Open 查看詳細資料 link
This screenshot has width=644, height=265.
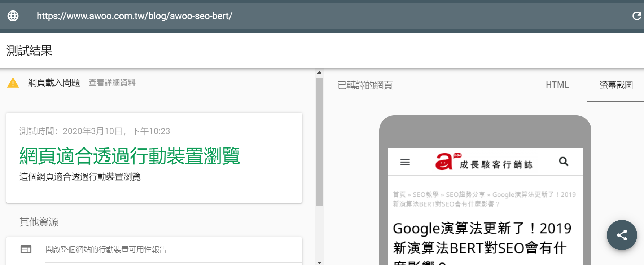[x=112, y=83]
